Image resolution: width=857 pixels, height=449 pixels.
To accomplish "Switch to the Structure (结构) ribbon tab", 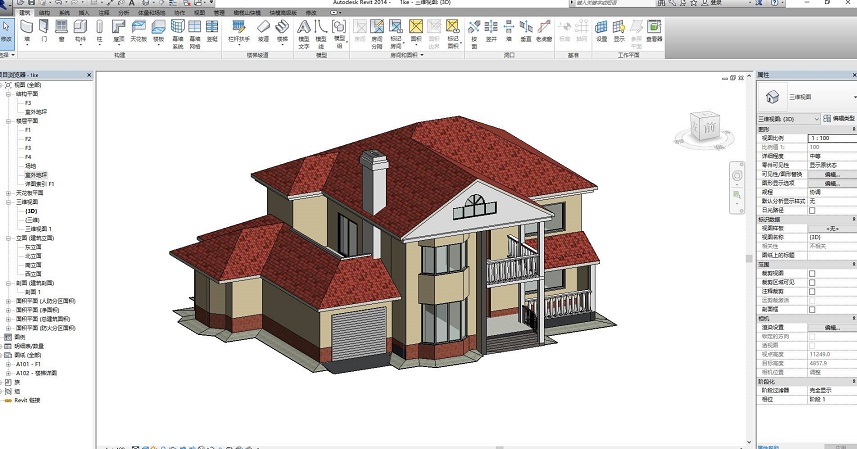I will click(x=44, y=13).
